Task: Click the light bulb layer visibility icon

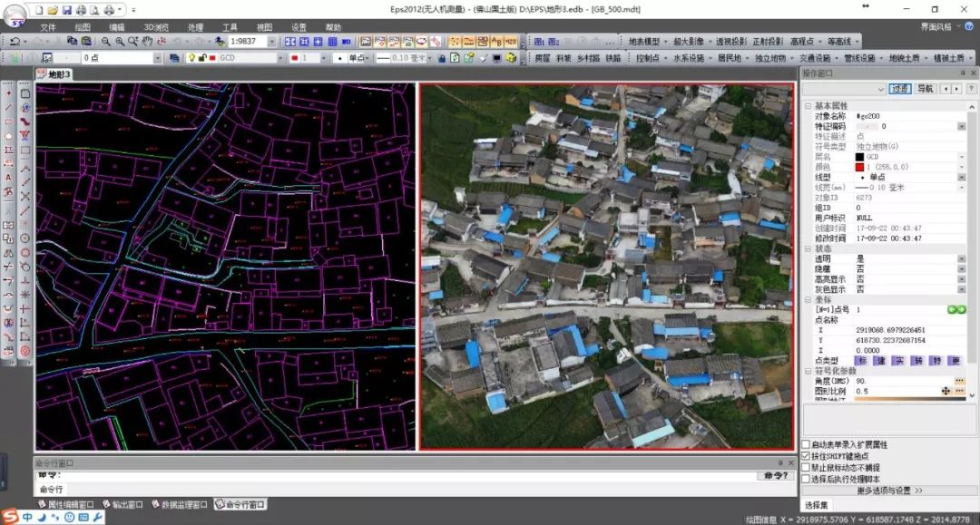Action: click(191, 58)
